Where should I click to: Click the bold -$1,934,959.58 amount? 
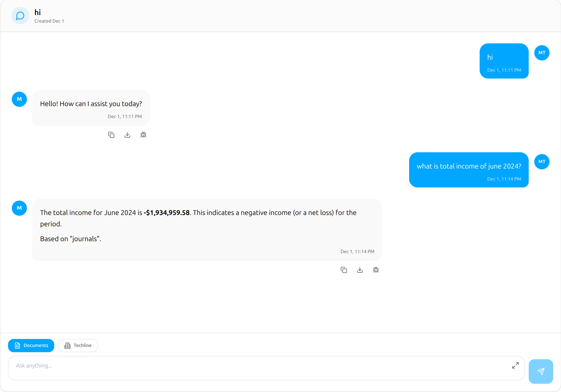167,213
